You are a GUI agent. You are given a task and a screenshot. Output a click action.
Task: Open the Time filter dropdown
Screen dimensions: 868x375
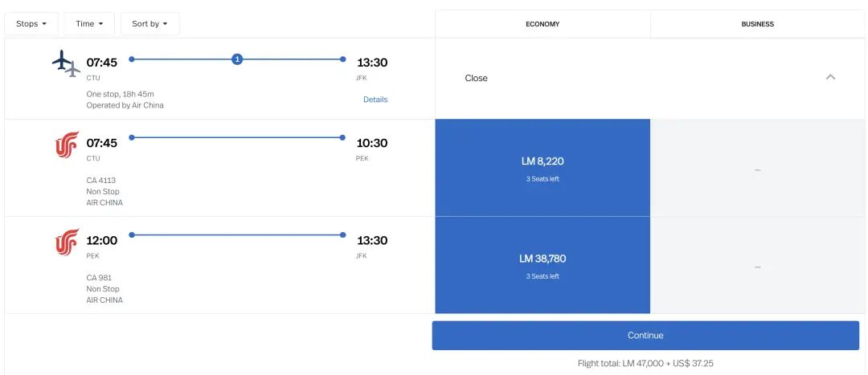[89, 24]
